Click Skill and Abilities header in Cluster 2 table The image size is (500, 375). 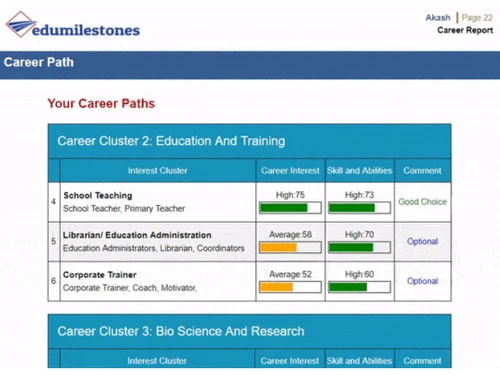(359, 171)
